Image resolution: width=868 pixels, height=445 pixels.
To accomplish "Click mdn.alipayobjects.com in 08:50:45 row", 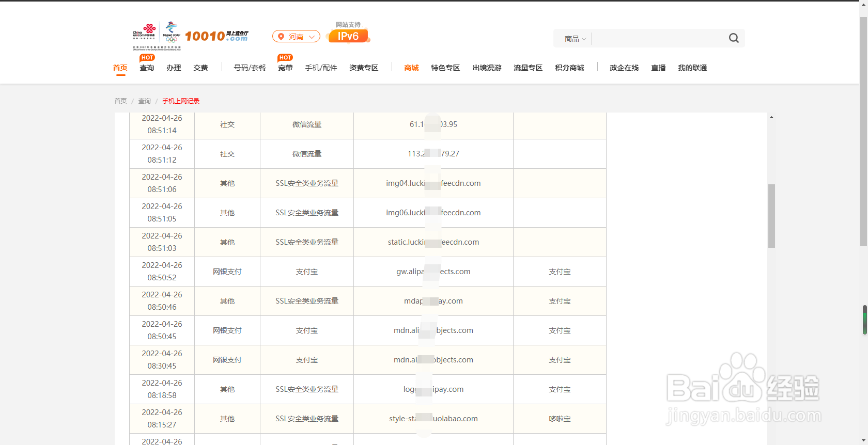I will tap(433, 330).
